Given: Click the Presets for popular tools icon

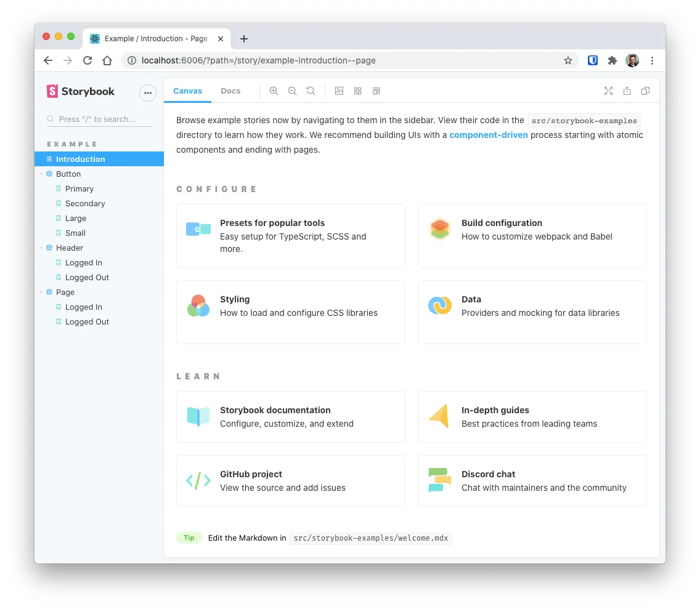Looking at the screenshot, I should (x=198, y=229).
